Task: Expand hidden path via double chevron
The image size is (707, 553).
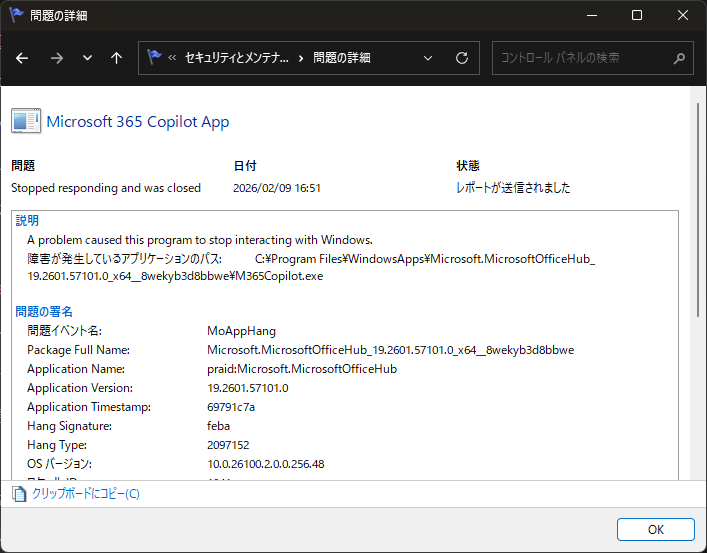Action: pyautogui.click(x=172, y=57)
